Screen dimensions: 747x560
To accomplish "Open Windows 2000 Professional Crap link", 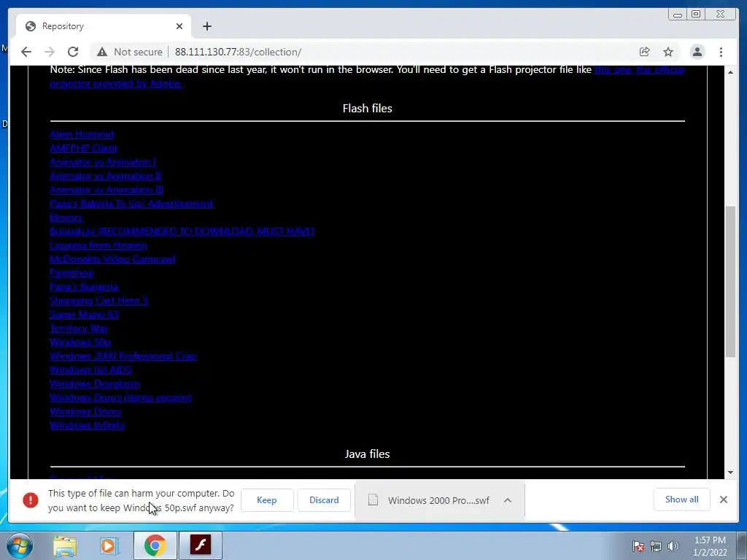I will point(123,356).
